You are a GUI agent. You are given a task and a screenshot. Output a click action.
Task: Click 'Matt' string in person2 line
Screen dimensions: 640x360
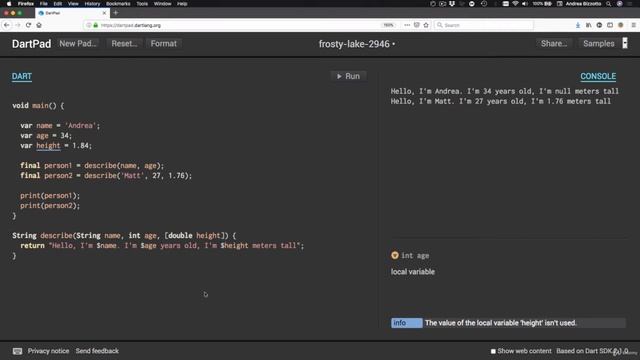[x=132, y=176]
